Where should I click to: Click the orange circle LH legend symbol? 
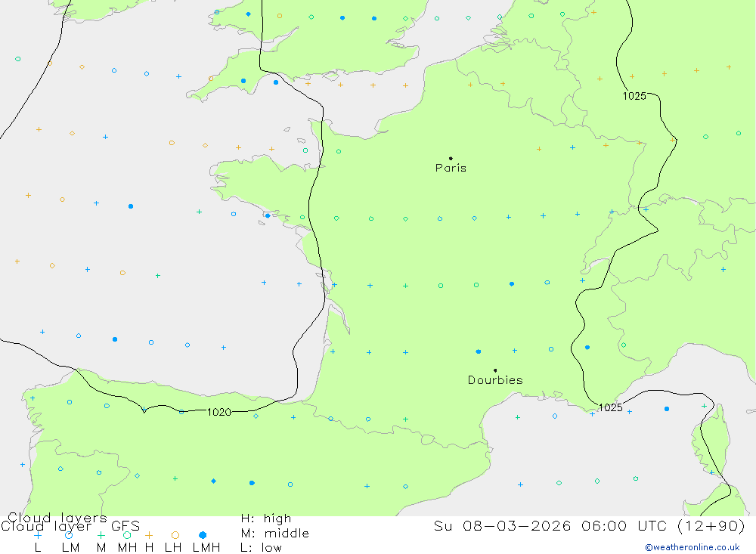175,535
